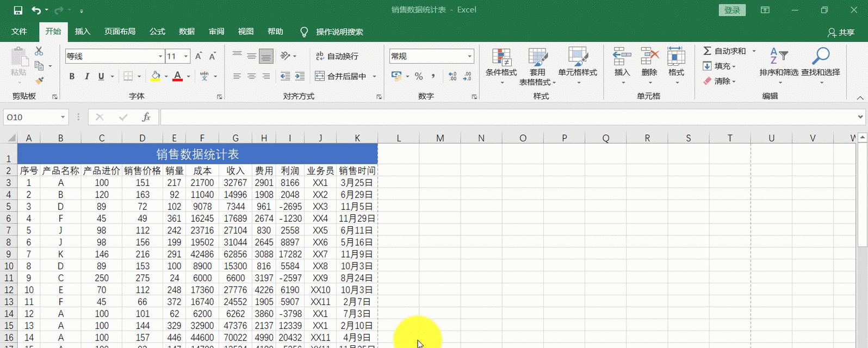The height and width of the screenshot is (348, 868).
Task: Insert cells with 插入 button
Action: (x=622, y=66)
